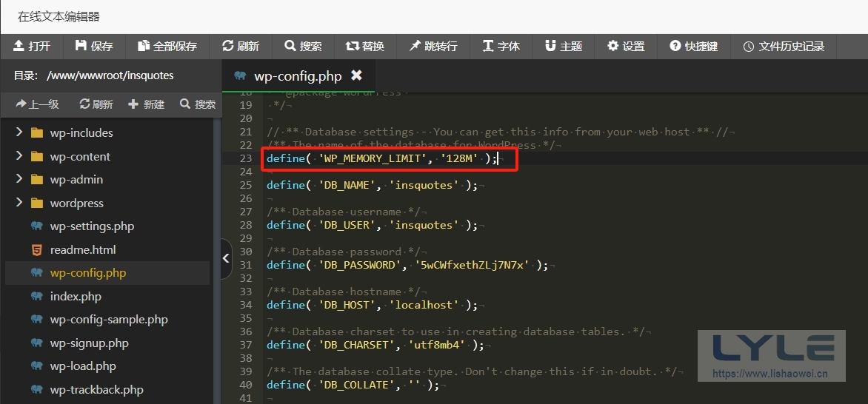Open 字体 font settings
Viewport: 868px width, 404px height.
[501, 46]
